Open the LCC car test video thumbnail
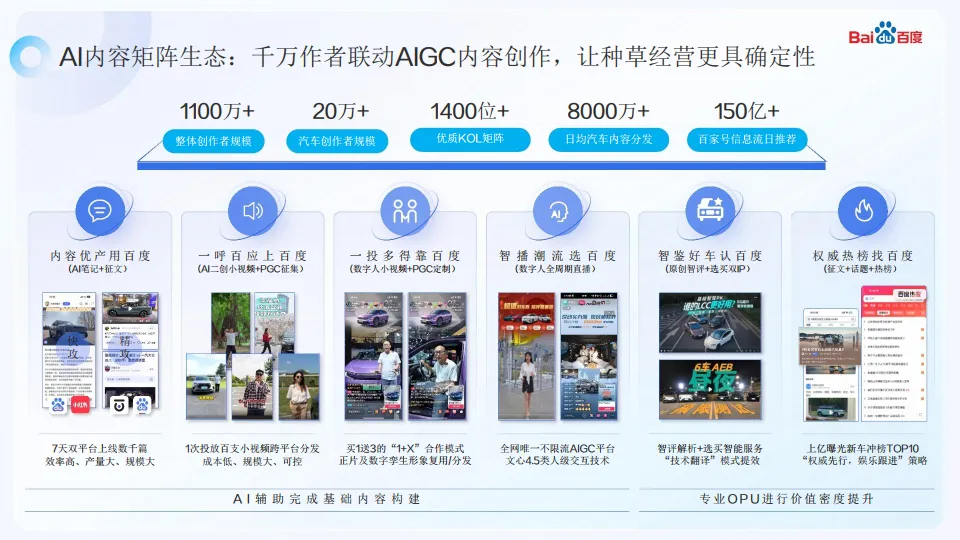The width and height of the screenshot is (960, 540). click(710, 322)
